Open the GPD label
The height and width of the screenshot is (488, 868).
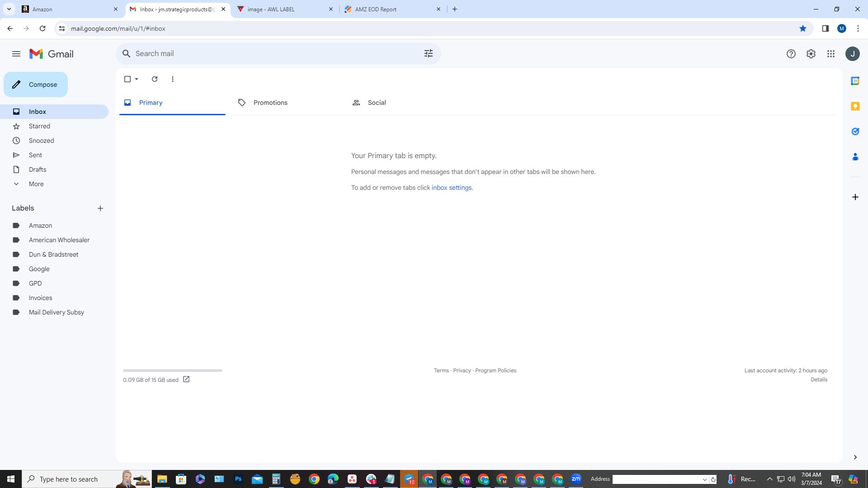coord(54,283)
